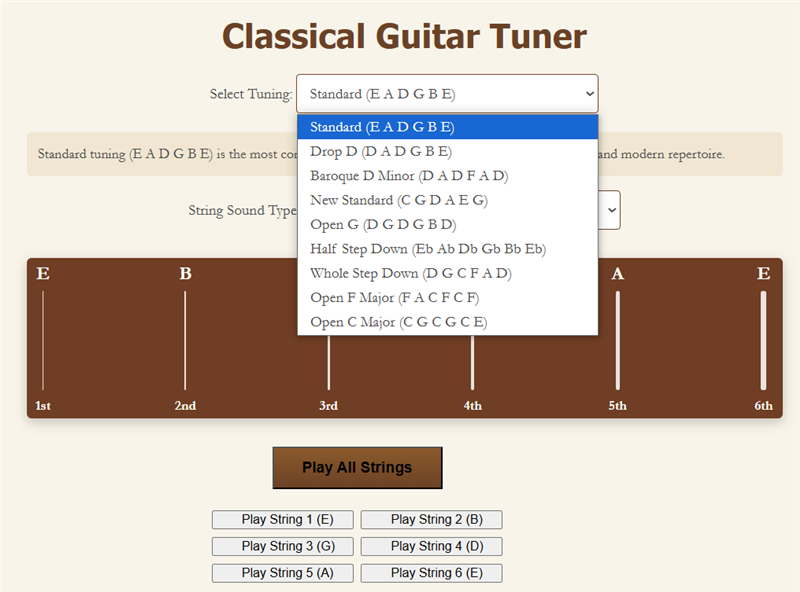Click the 'Select Tuning:' label
The image size is (800, 592).
[251, 94]
